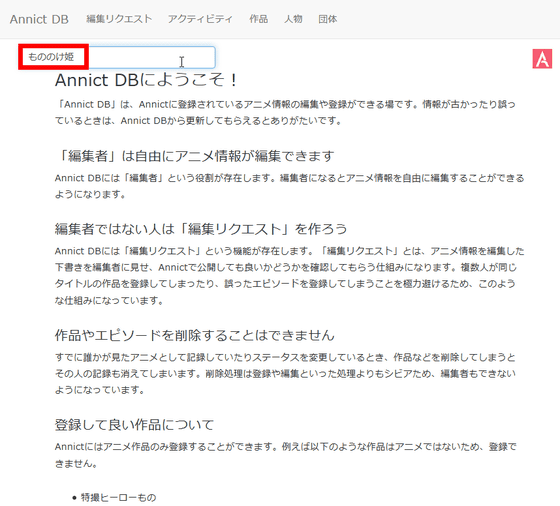
Task: Open the 団体 navigation item
Action: click(328, 19)
